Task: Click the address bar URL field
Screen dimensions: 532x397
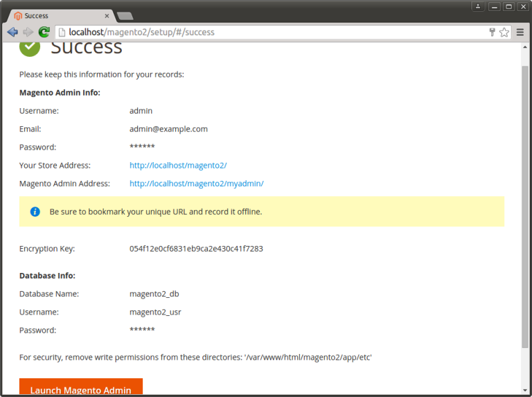Action: click(277, 32)
